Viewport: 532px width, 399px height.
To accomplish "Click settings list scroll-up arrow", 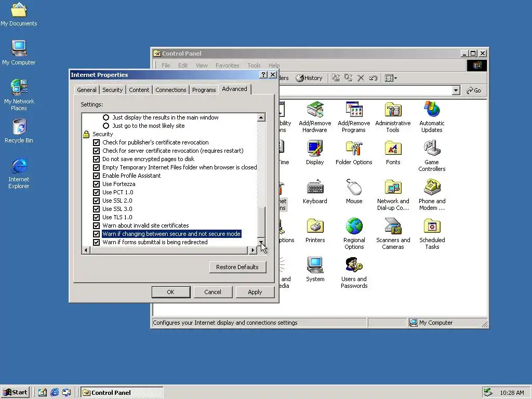I will pyautogui.click(x=261, y=117).
